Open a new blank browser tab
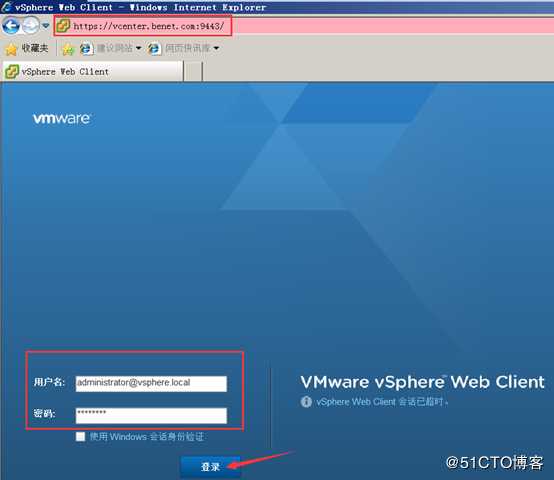The image size is (554, 480). point(193,71)
